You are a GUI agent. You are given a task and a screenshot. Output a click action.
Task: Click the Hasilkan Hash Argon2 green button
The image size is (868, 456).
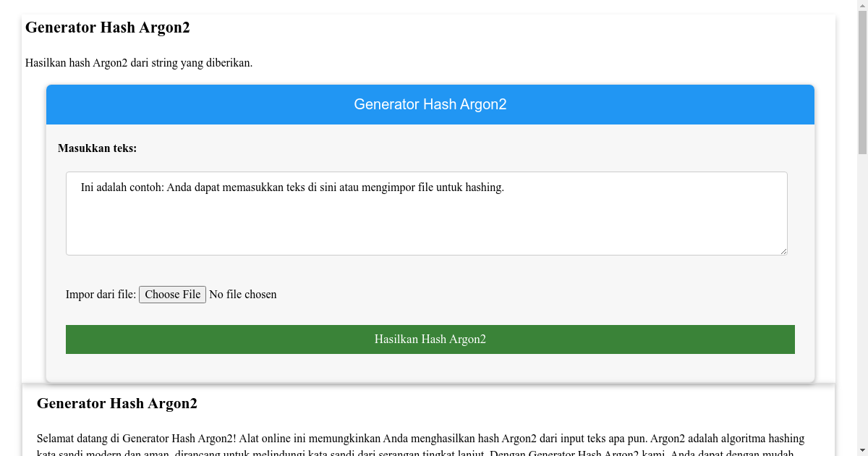tap(430, 339)
